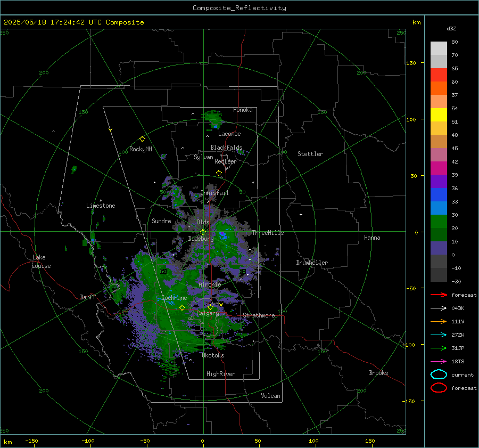Click the Ponoka city label
The width and height of the screenshot is (479, 448).
(x=243, y=110)
